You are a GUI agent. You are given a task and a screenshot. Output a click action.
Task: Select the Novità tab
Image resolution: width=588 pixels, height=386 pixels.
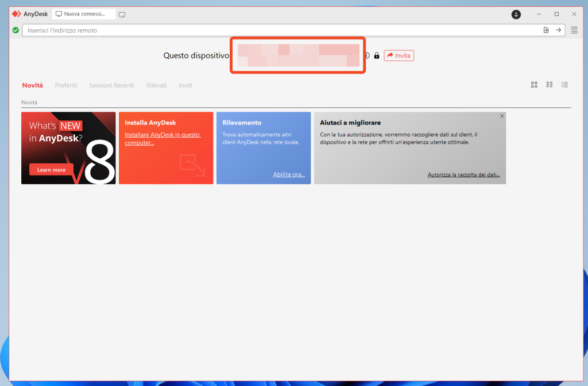tap(32, 85)
